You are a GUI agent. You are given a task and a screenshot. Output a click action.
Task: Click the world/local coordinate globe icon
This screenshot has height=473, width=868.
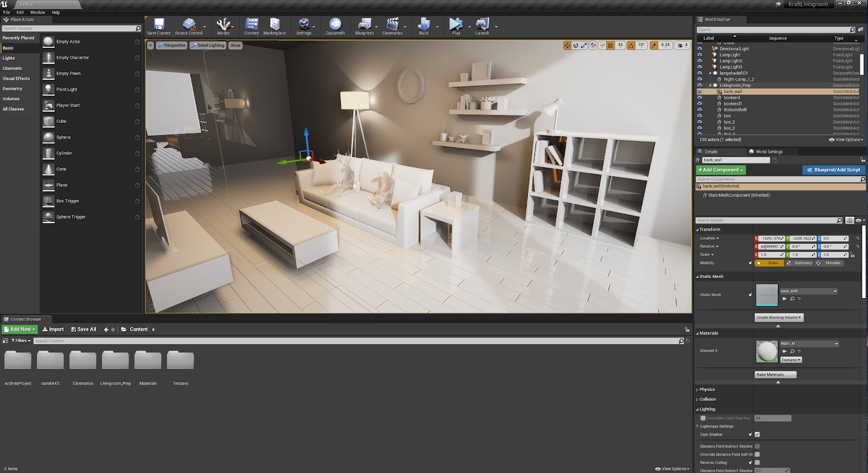point(593,46)
